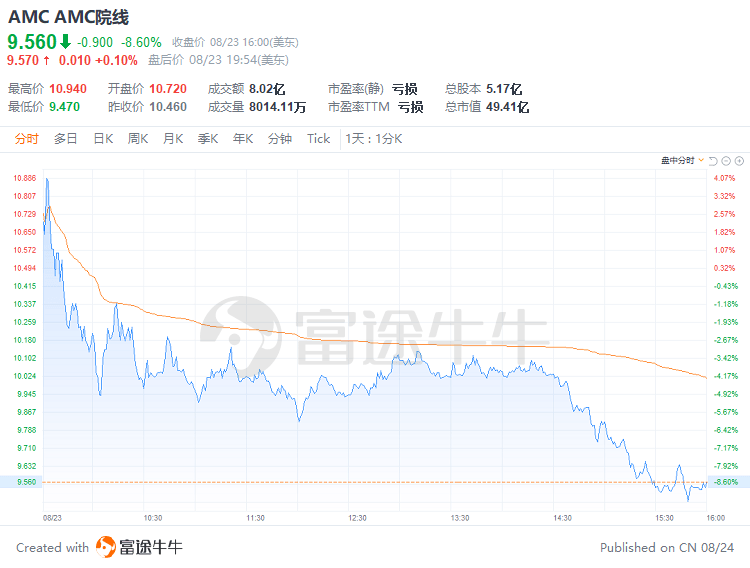This screenshot has height=568, width=750.
Task: Click the 开盘价 value 10.720
Action: click(x=168, y=89)
